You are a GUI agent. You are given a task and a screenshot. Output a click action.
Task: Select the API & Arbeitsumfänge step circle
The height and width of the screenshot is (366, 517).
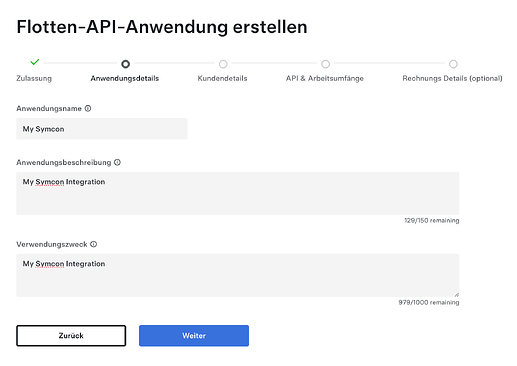coord(325,64)
